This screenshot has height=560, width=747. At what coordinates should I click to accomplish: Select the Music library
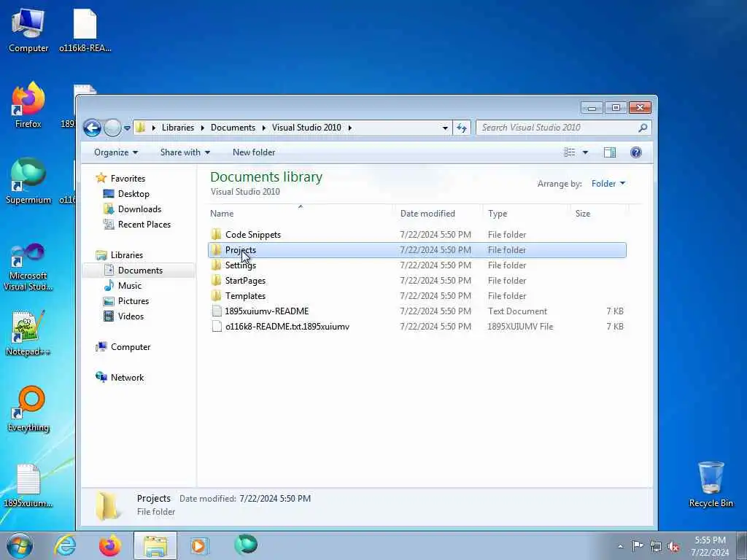point(130,286)
